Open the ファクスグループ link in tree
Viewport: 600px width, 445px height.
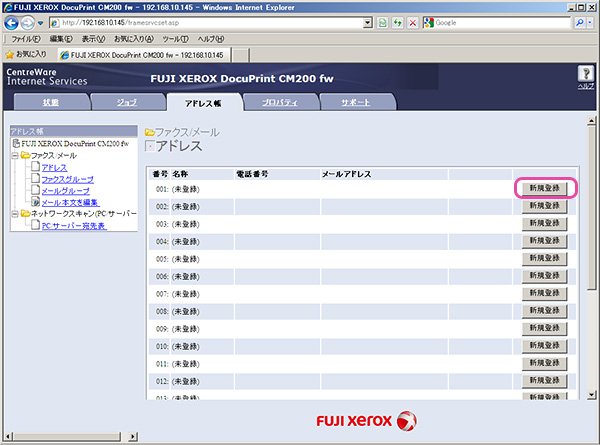coord(67,179)
